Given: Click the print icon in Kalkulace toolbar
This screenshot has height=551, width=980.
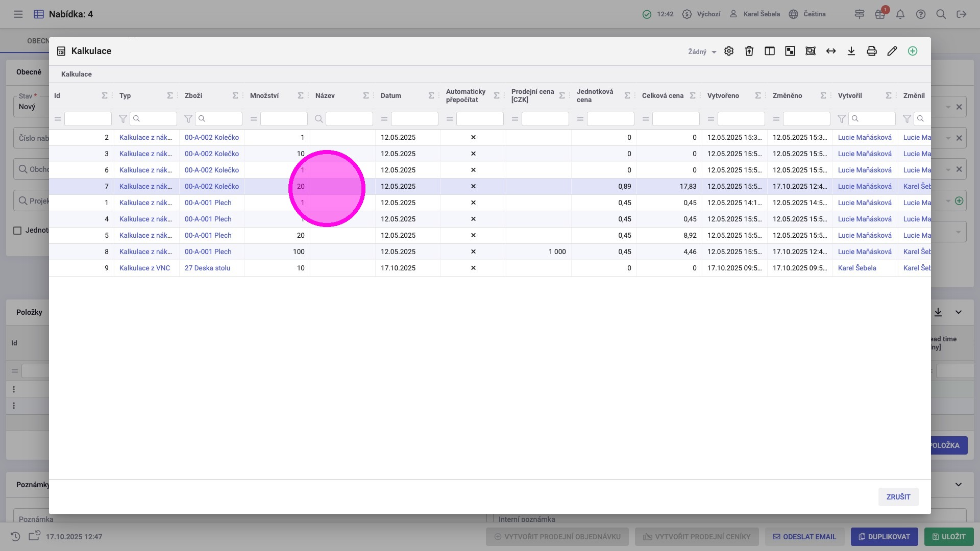Looking at the screenshot, I should (872, 51).
